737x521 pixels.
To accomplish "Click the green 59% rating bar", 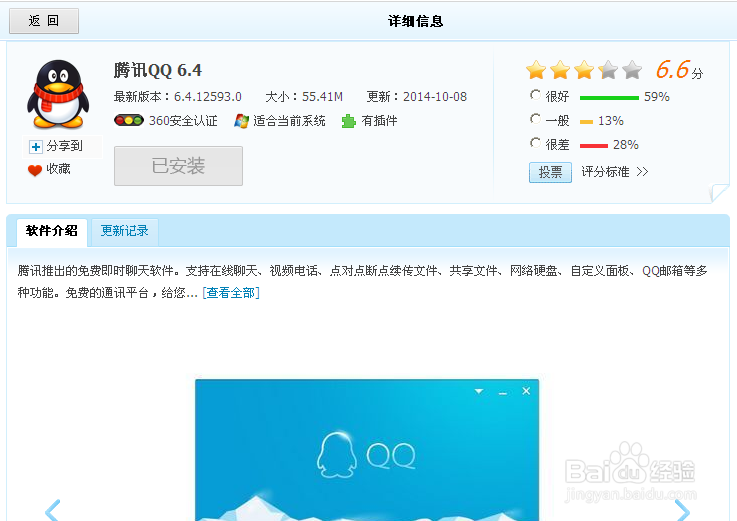I will tap(609, 98).
